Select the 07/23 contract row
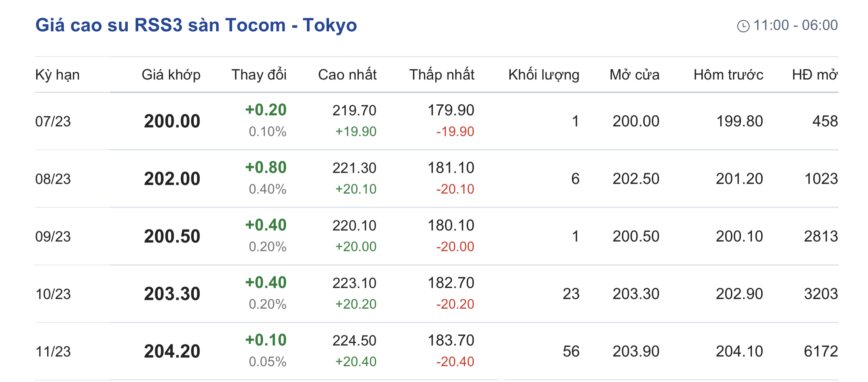 click(x=437, y=121)
